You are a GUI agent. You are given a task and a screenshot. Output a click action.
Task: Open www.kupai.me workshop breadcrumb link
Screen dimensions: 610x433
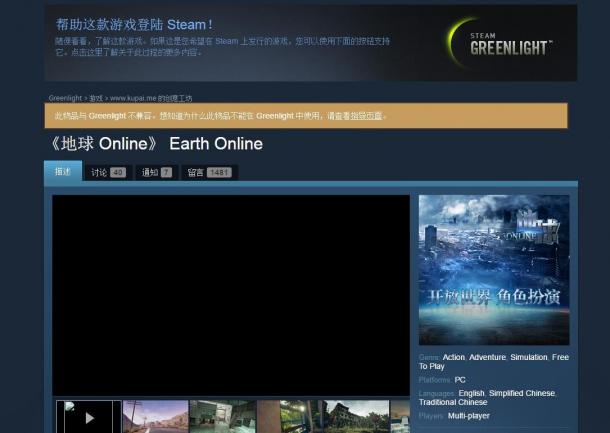[151, 98]
